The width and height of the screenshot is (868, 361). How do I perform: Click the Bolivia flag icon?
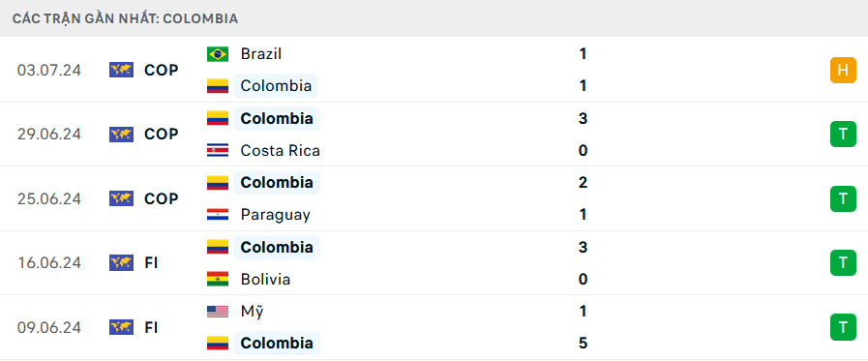[218, 279]
